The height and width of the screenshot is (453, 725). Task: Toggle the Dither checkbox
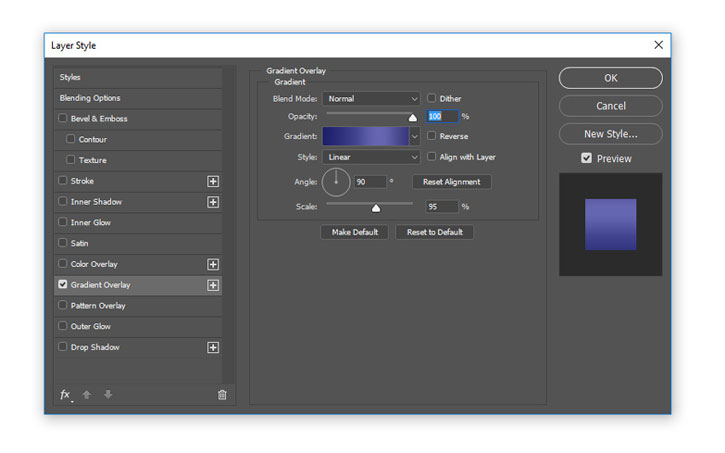point(431,98)
